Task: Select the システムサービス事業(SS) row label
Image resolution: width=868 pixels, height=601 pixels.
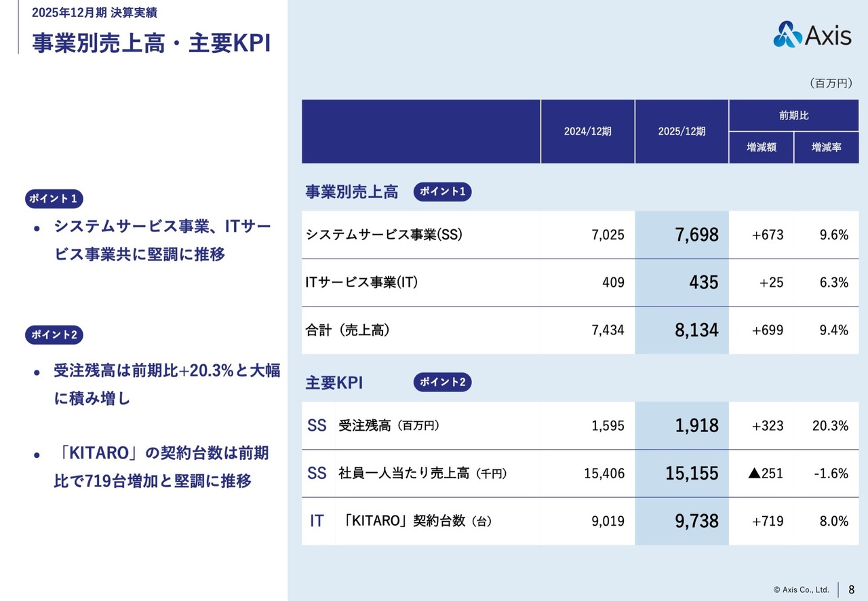Action: pos(384,235)
